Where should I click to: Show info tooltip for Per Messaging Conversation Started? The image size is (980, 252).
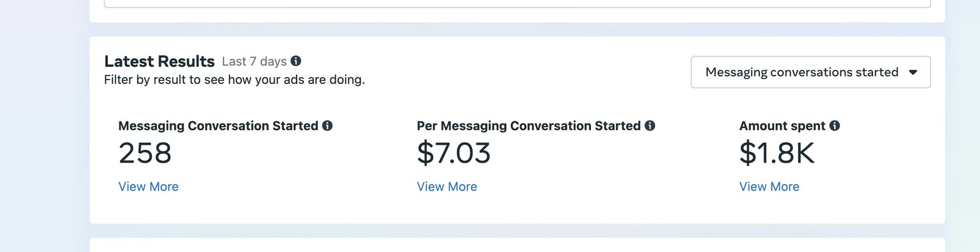(x=650, y=126)
